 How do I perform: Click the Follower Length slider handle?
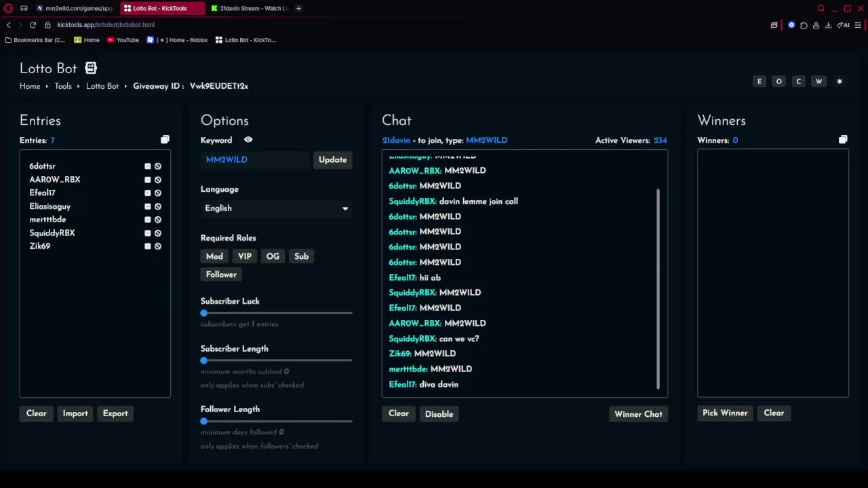[203, 421]
